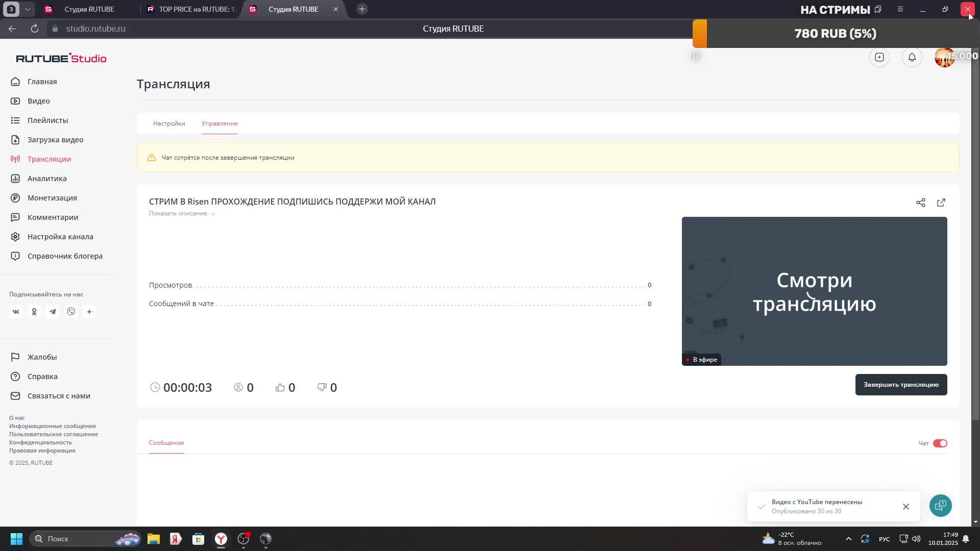This screenshot has height=551, width=980.
Task: Click the thumbs-up likes counter icon
Action: pos(280,388)
